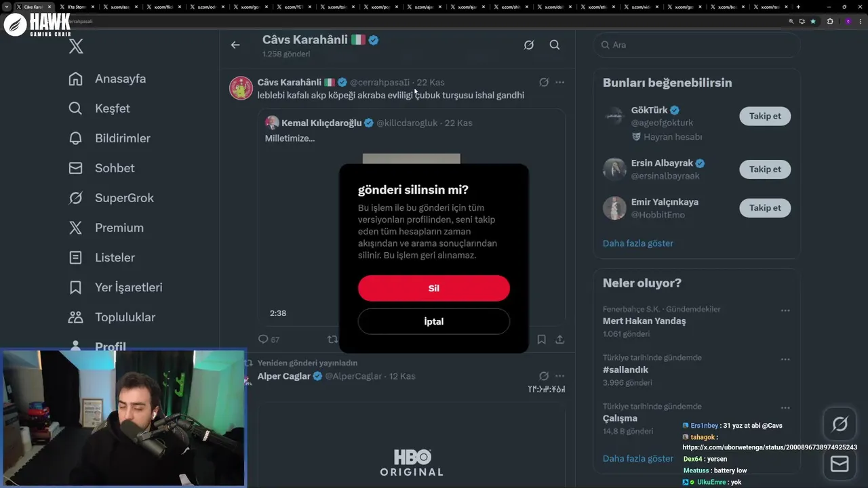Click Grok icon on Alper Caglar post
The width and height of the screenshot is (868, 488).
(x=544, y=376)
